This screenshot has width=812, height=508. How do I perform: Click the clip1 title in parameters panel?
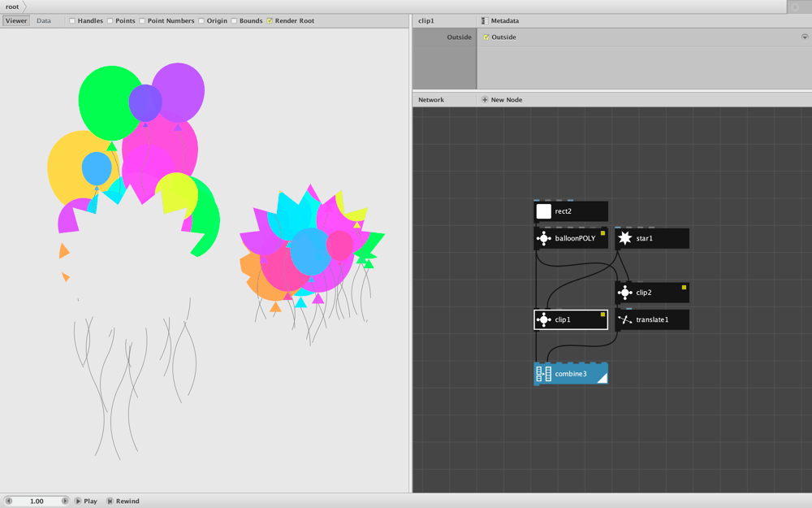(x=425, y=21)
